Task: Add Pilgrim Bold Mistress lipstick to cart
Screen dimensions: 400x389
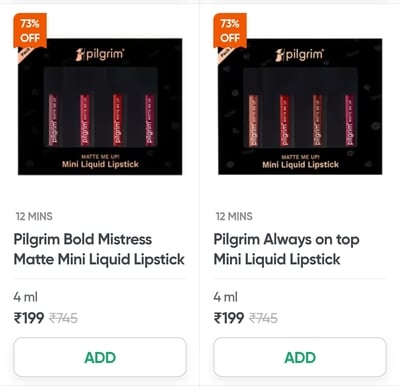Action: pyautogui.click(x=100, y=357)
